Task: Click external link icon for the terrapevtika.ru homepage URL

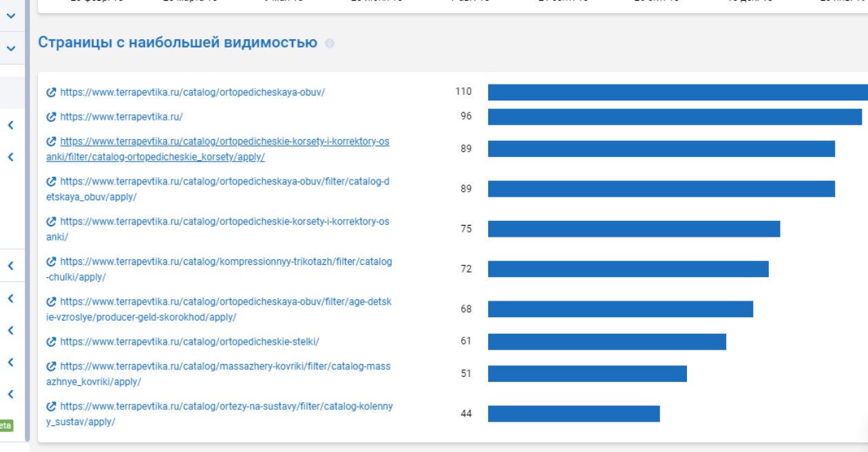Action: point(51,117)
